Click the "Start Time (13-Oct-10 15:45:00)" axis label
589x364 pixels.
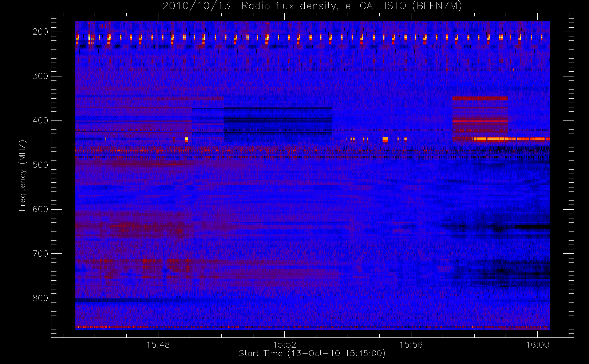pos(312,353)
